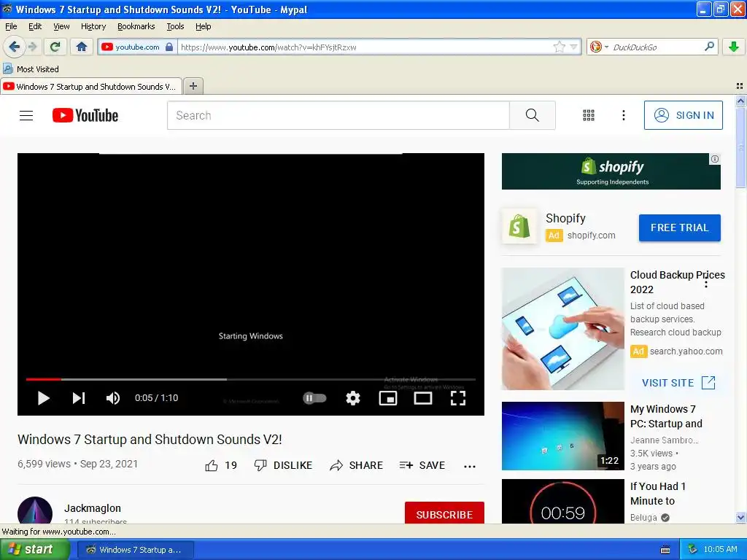Open the Bookmarks menu

(136, 26)
